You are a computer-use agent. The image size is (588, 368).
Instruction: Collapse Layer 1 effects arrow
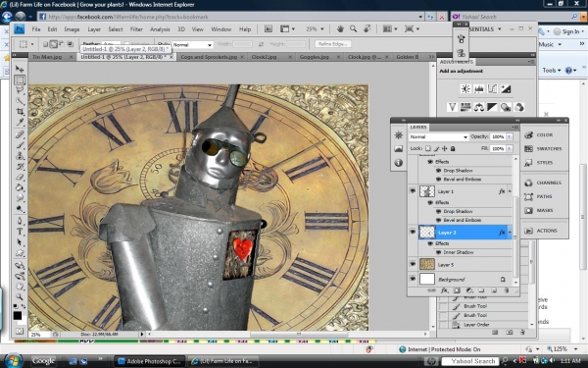510,191
